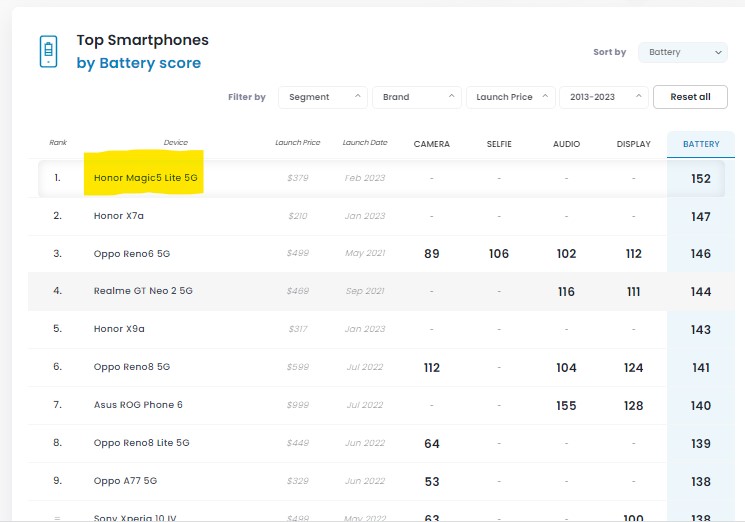Select the SELFIE column header

coord(499,144)
